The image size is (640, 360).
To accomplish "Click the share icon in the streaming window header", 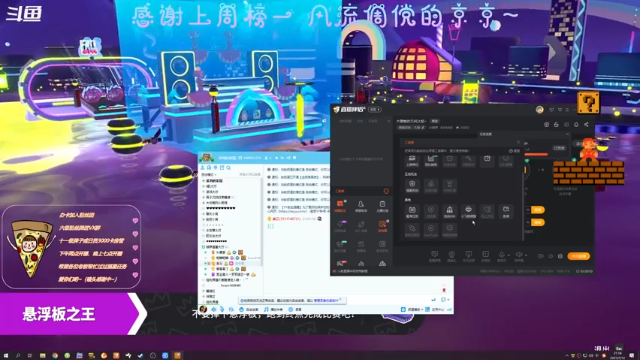I will coord(586,124).
